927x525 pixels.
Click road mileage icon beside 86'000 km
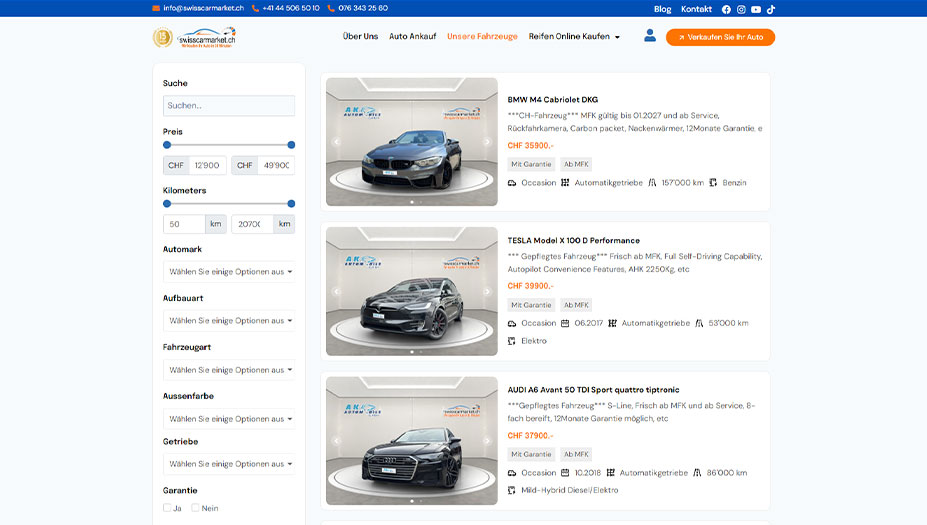(697, 473)
